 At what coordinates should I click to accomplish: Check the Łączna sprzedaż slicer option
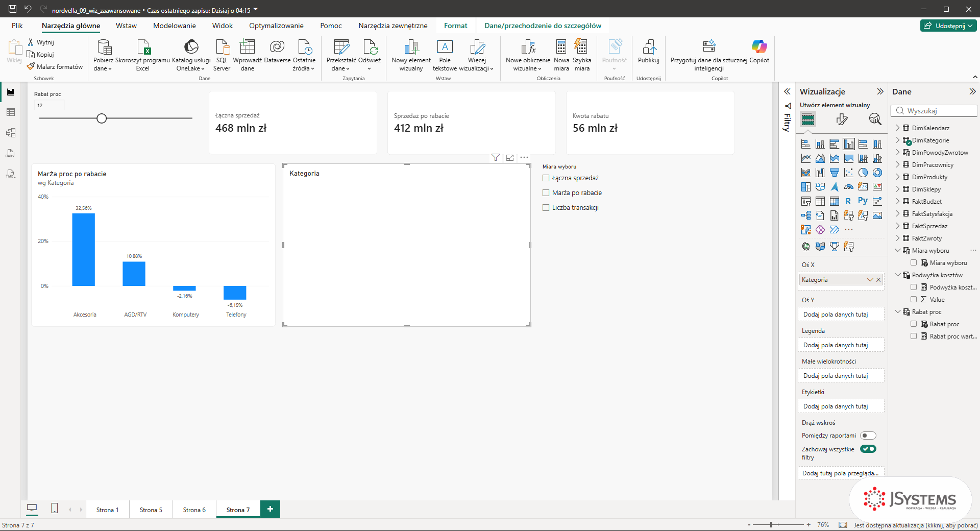[546, 178]
